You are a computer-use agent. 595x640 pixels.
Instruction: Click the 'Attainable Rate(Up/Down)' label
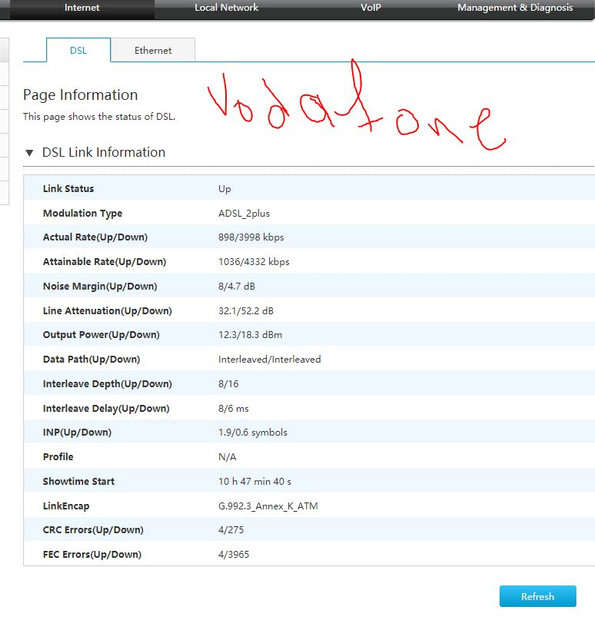pyautogui.click(x=104, y=262)
